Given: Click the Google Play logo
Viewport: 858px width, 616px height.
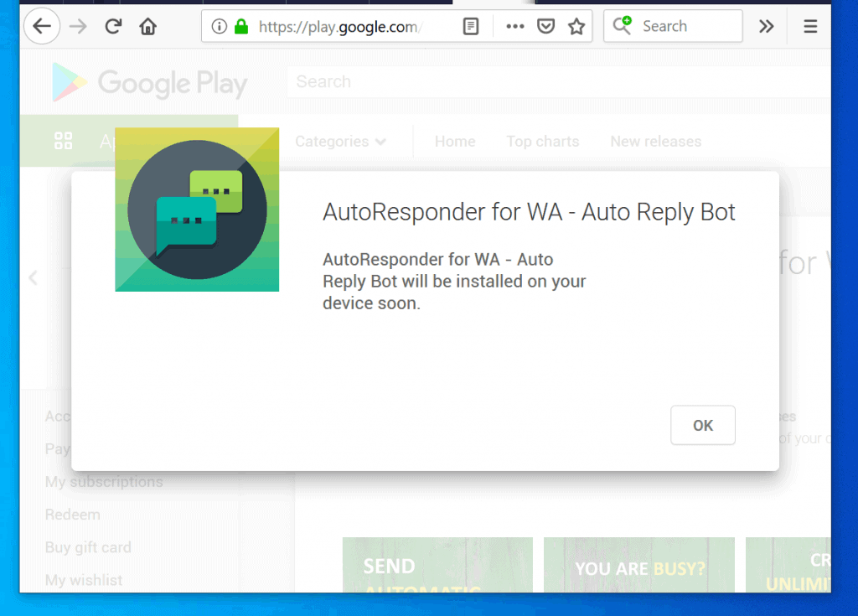Looking at the screenshot, I should [x=149, y=83].
